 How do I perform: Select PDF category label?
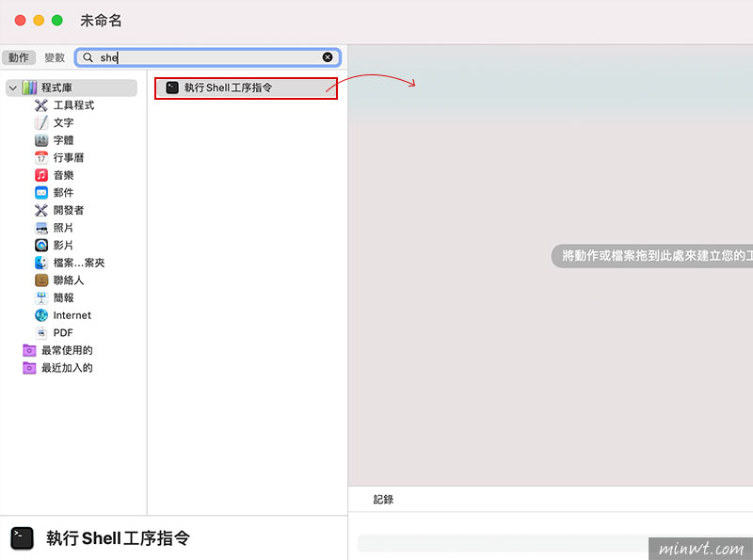(63, 332)
